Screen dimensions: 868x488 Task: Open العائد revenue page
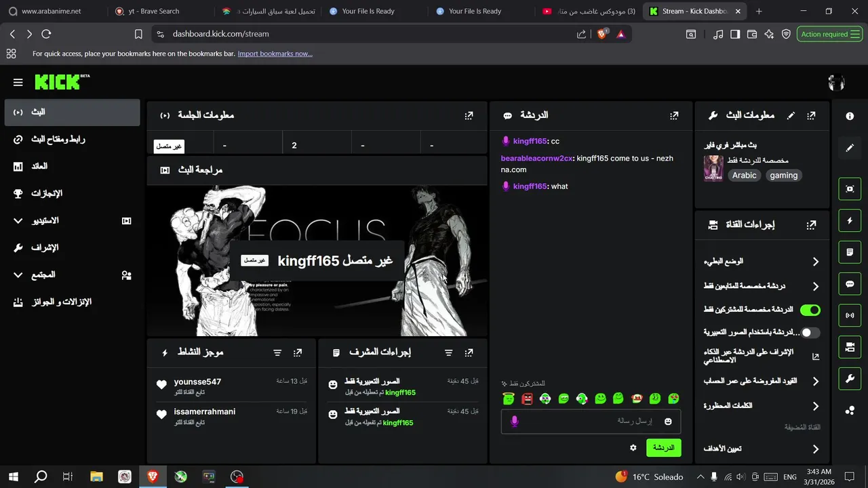(x=73, y=166)
